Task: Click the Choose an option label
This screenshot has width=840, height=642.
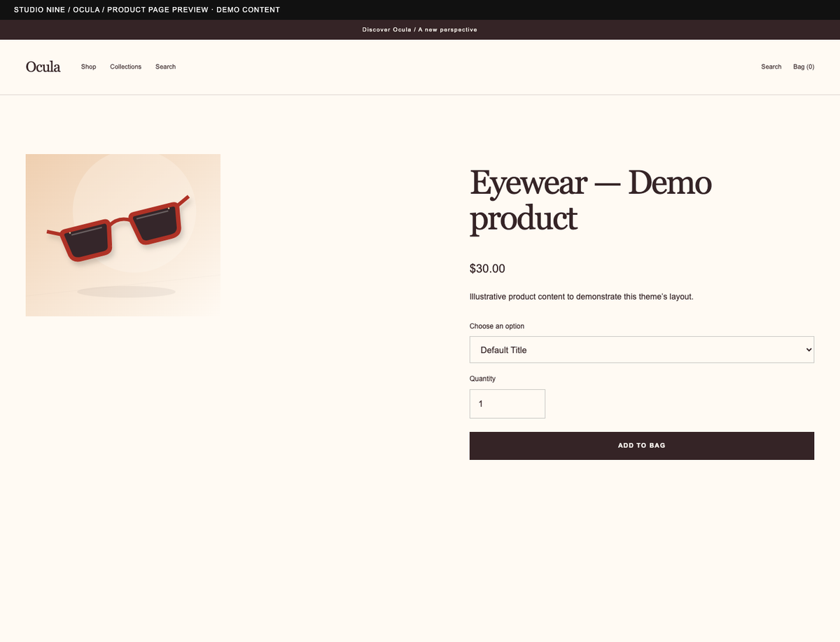Action: click(x=497, y=326)
